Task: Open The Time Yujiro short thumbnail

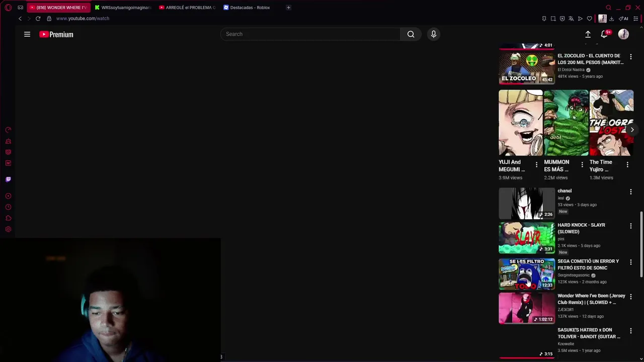Action: (x=611, y=123)
